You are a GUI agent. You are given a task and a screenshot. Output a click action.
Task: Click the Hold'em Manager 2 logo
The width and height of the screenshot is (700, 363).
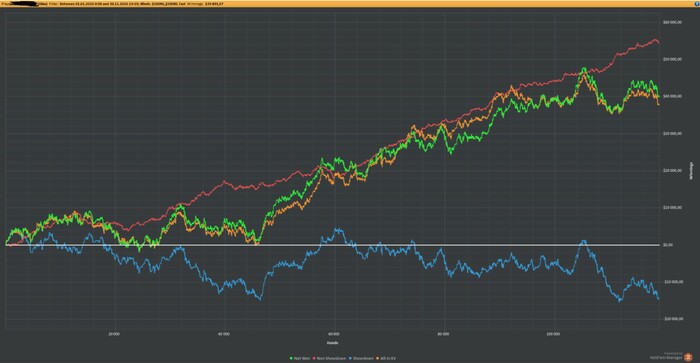point(688,357)
